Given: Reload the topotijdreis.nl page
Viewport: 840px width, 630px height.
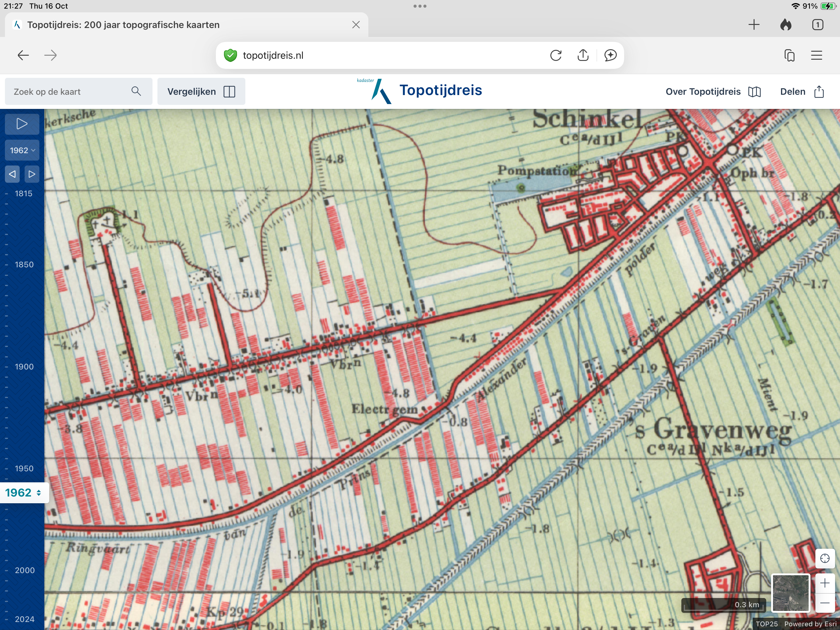Looking at the screenshot, I should pos(556,55).
